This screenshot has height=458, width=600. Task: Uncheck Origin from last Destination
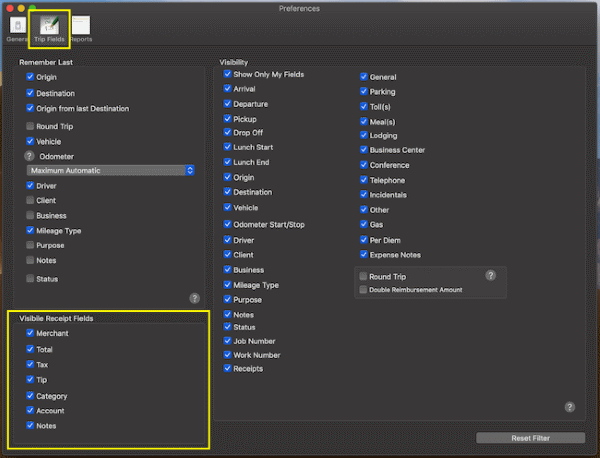click(x=31, y=108)
